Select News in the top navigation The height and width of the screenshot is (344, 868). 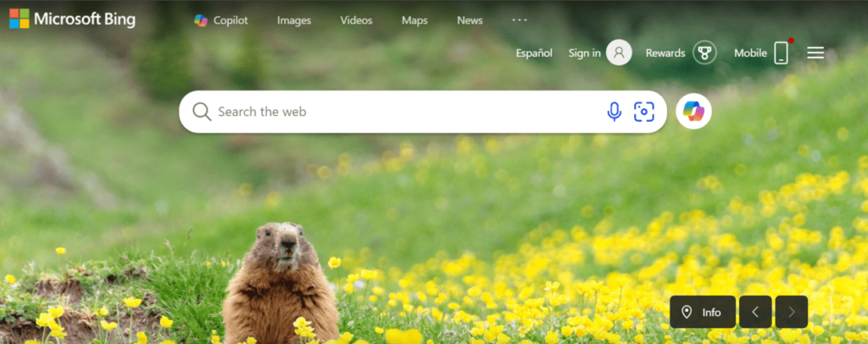[x=470, y=20]
